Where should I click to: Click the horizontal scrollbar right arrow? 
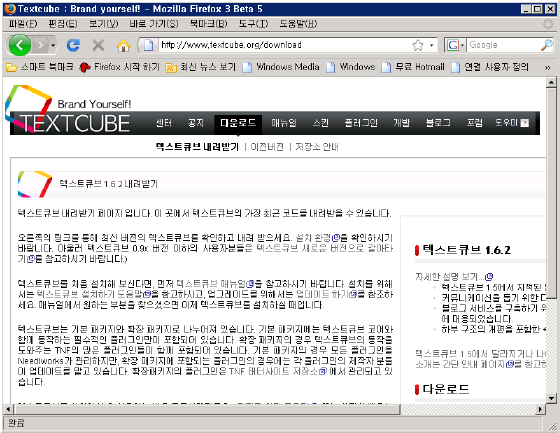541,409
